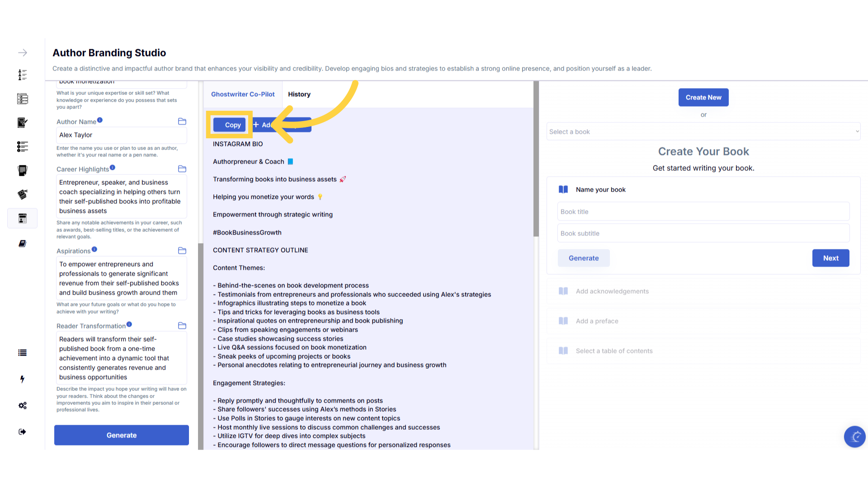Expand Add acknowledgements section
This screenshot has height=488, width=868.
(x=612, y=291)
